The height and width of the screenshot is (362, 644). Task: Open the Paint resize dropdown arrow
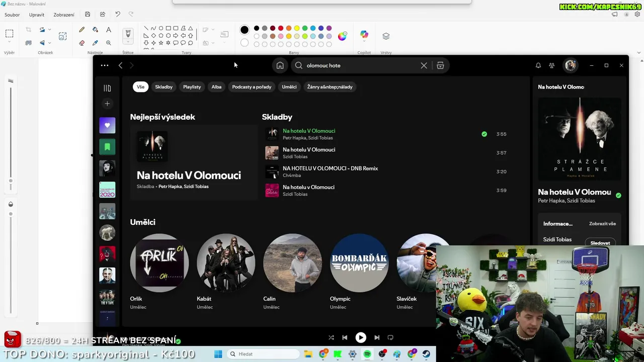point(49,30)
